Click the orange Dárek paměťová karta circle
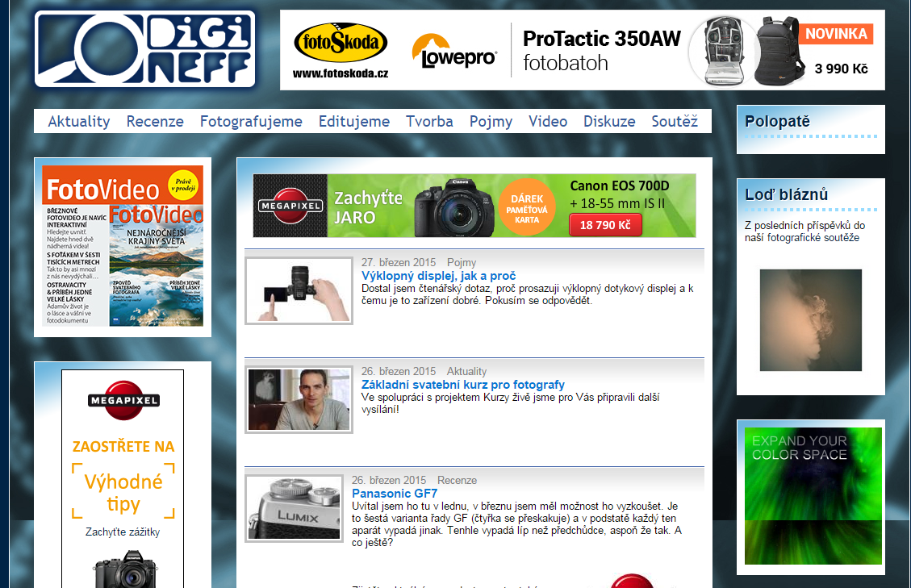This screenshot has width=911, height=588. tap(523, 206)
